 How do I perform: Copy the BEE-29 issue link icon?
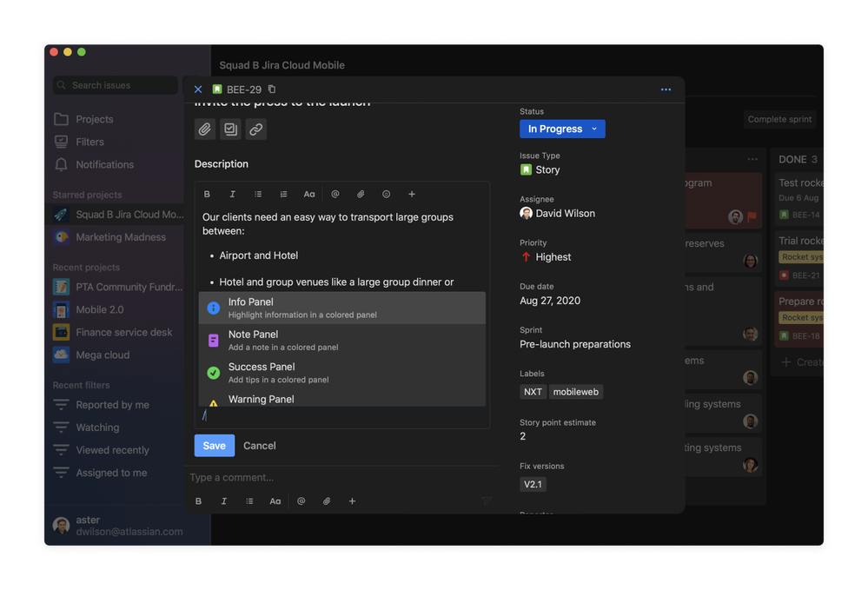pyautogui.click(x=272, y=89)
